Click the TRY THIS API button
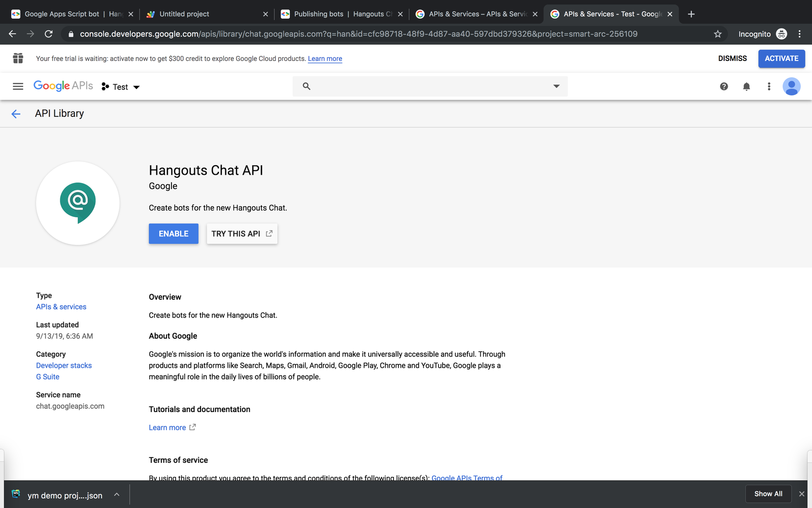Screen dimensions: 812x508 pyautogui.click(x=242, y=234)
